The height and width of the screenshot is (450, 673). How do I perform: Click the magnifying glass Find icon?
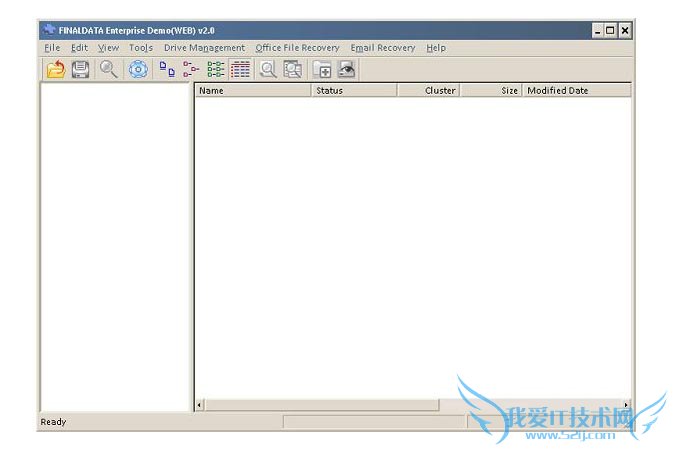108,69
